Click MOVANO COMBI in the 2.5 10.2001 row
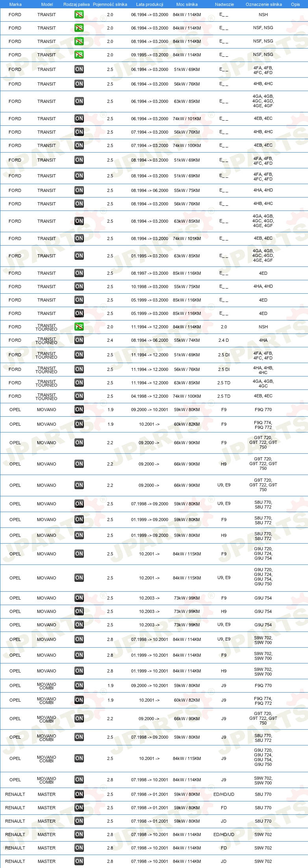 [46, 759]
